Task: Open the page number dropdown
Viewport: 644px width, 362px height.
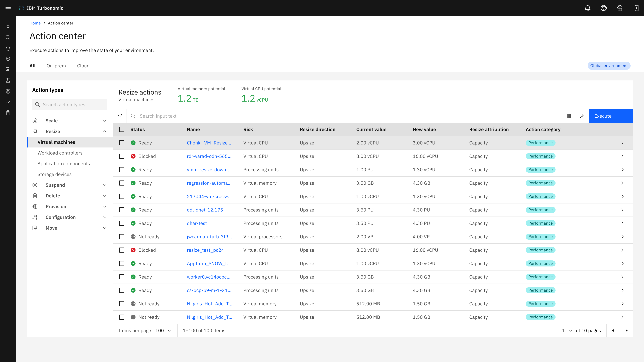Action: point(567,330)
